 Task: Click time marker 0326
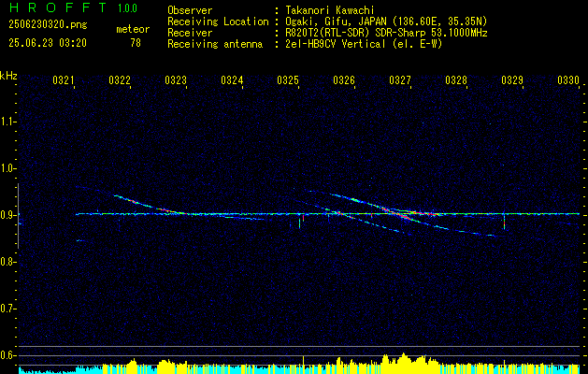point(344,79)
